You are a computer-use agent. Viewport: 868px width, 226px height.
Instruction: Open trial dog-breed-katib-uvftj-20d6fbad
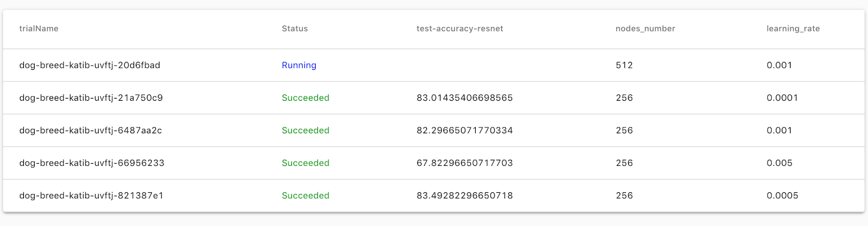pyautogui.click(x=90, y=65)
